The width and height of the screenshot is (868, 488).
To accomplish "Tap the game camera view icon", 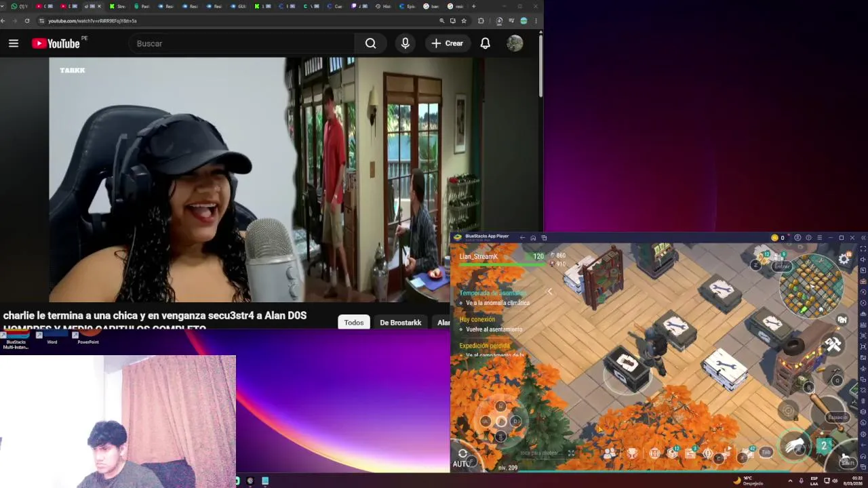I will point(842,320).
